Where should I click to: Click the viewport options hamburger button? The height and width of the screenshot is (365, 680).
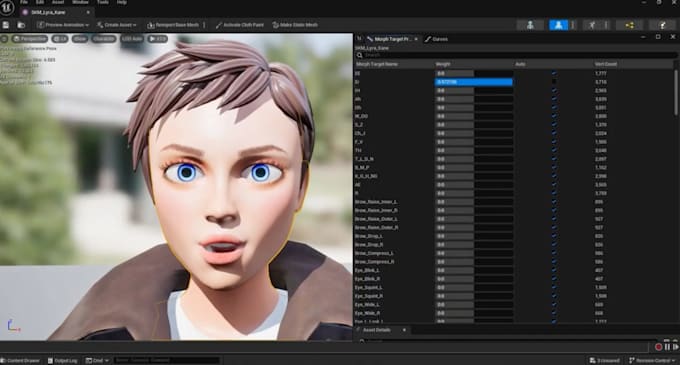pyautogui.click(x=4, y=39)
